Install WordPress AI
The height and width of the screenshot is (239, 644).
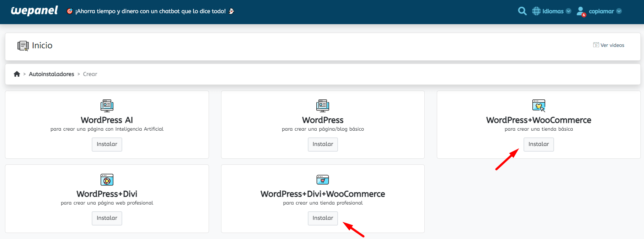(x=107, y=144)
